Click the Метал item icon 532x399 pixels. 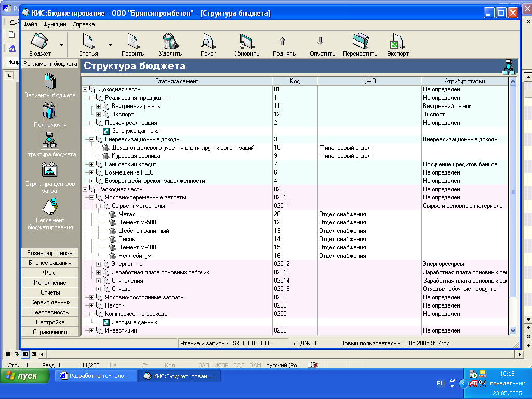click(x=113, y=214)
